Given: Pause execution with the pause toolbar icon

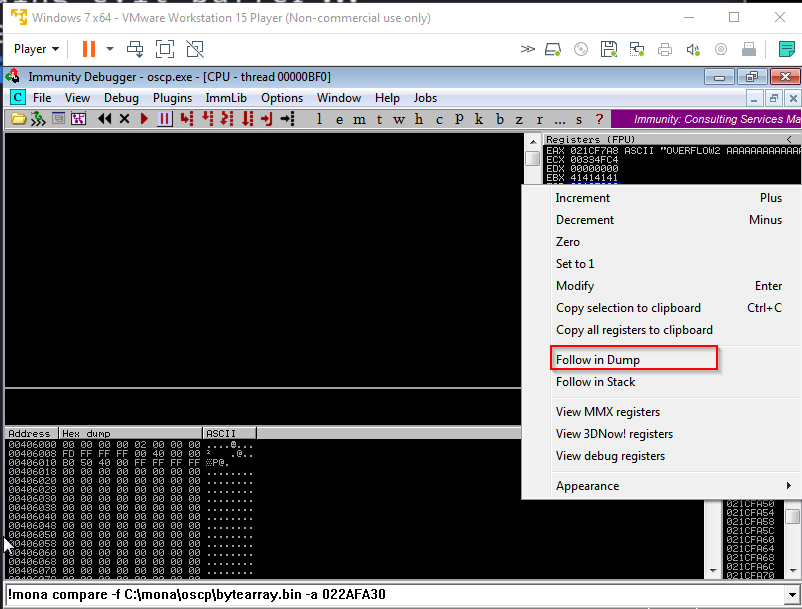Looking at the screenshot, I should [164, 118].
